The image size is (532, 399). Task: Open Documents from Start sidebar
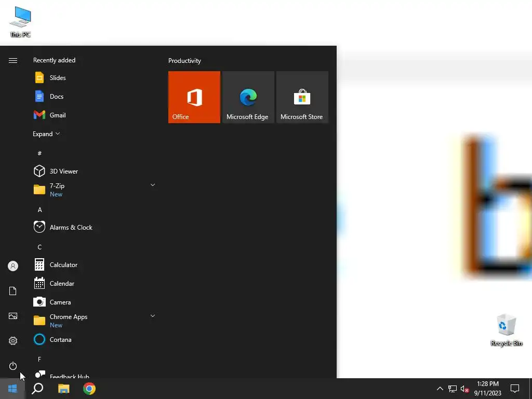[x=13, y=291]
